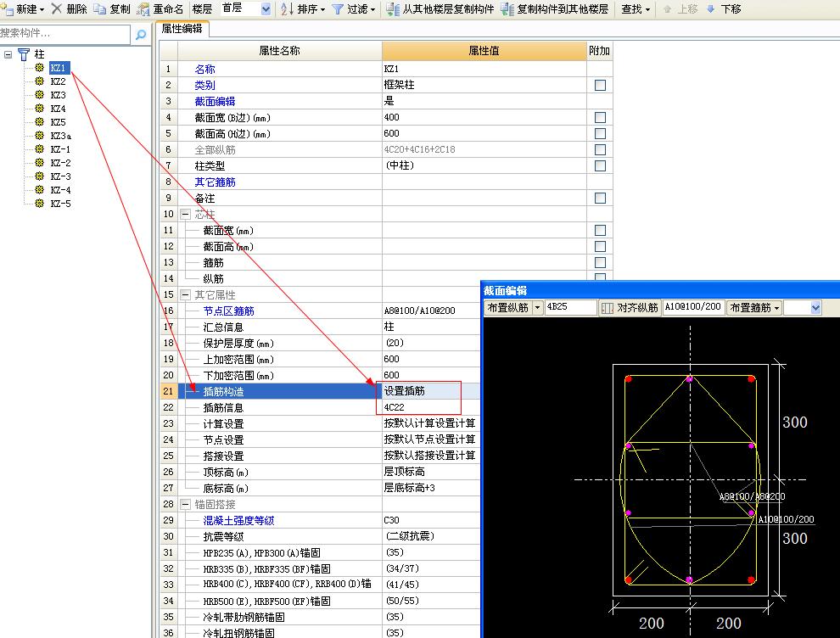Screen dimensions: 840x638
Task: Select the KZ-4 gear icon in tree
Action: [39, 190]
